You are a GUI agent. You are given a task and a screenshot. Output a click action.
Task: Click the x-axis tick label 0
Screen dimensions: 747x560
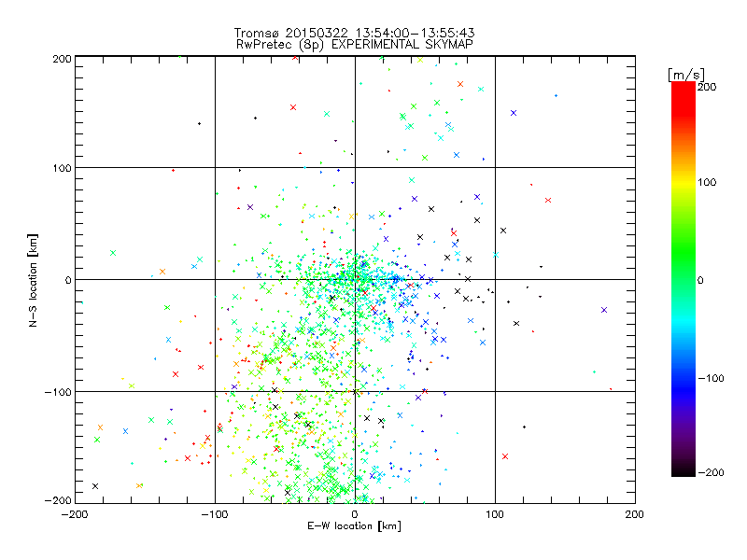click(355, 514)
